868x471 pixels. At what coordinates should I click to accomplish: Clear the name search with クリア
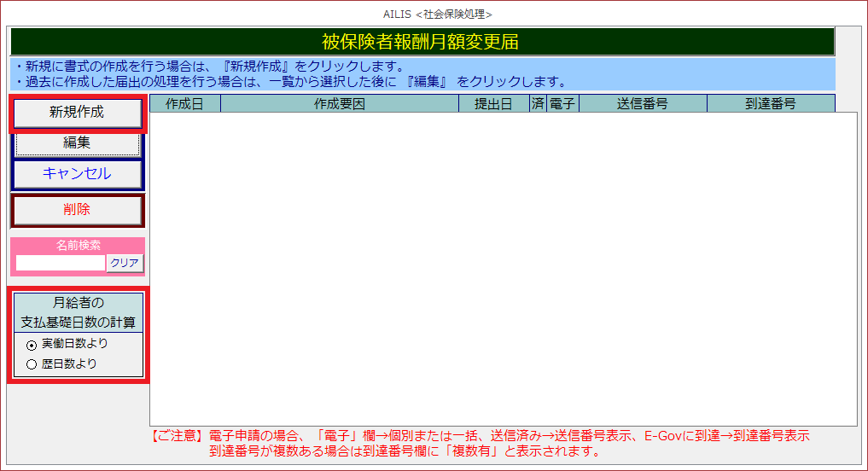pyautogui.click(x=125, y=264)
